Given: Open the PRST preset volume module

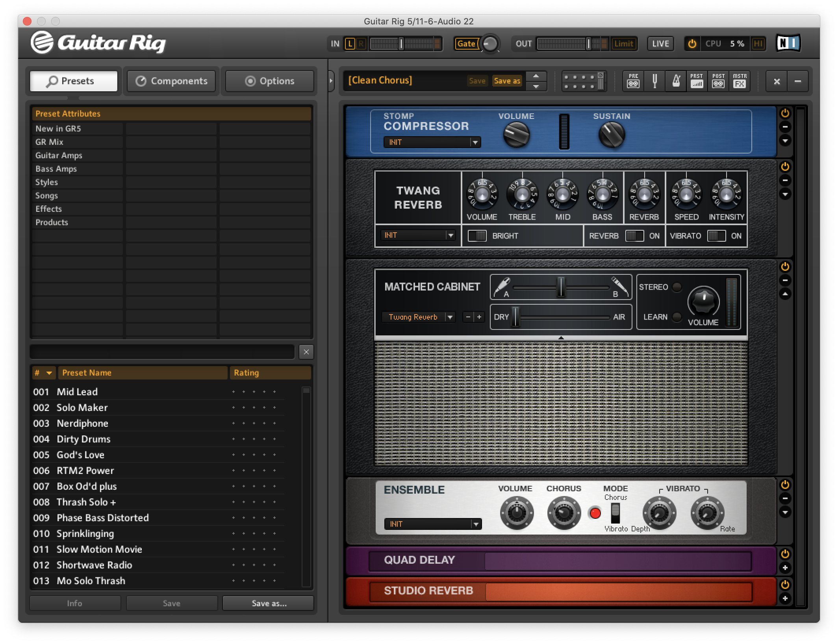Looking at the screenshot, I should coord(697,81).
